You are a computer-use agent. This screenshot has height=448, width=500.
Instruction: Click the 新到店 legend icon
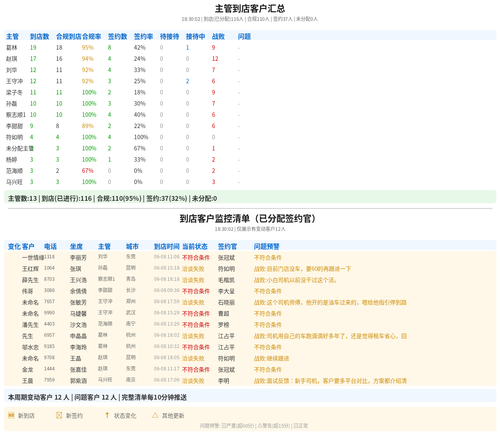(11, 415)
